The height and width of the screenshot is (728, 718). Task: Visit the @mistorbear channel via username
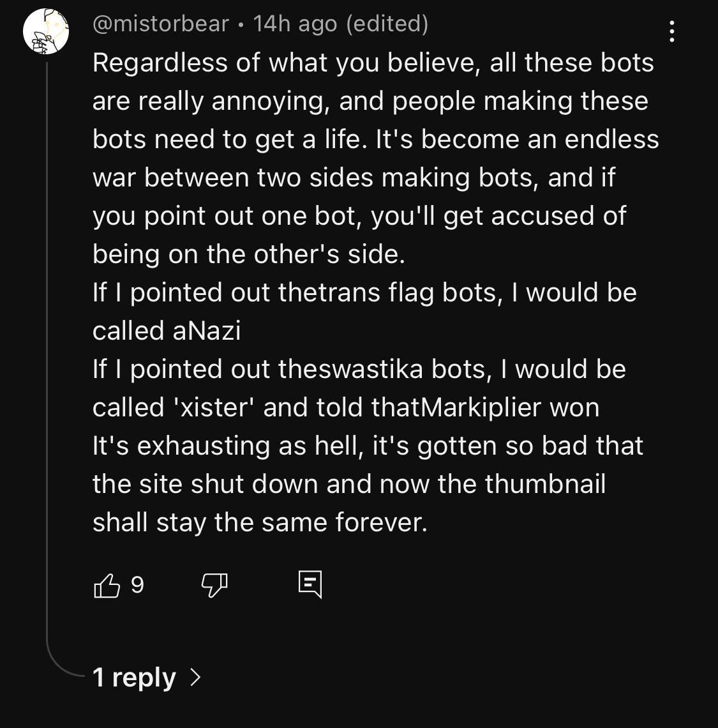coord(160,24)
